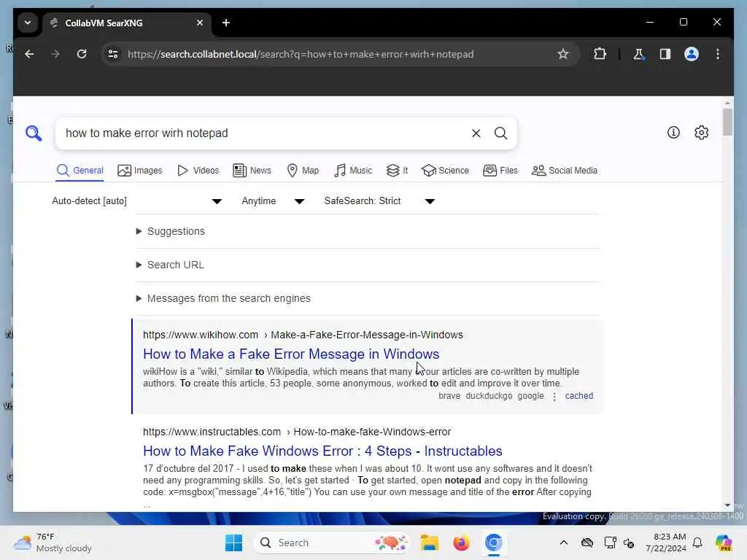Click the scrollbar down arrow

(727, 505)
